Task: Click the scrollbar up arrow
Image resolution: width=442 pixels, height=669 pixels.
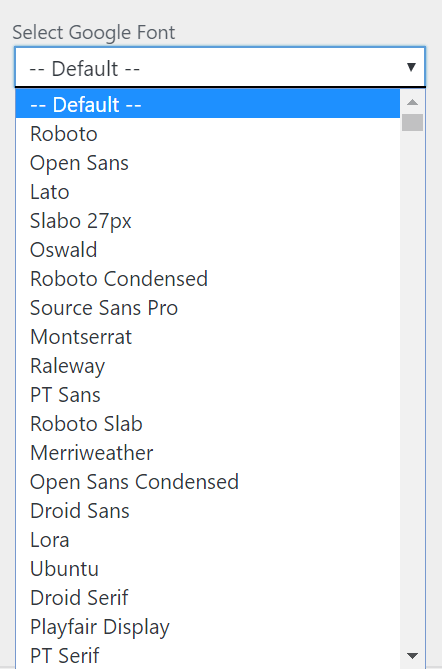Action: [412, 102]
